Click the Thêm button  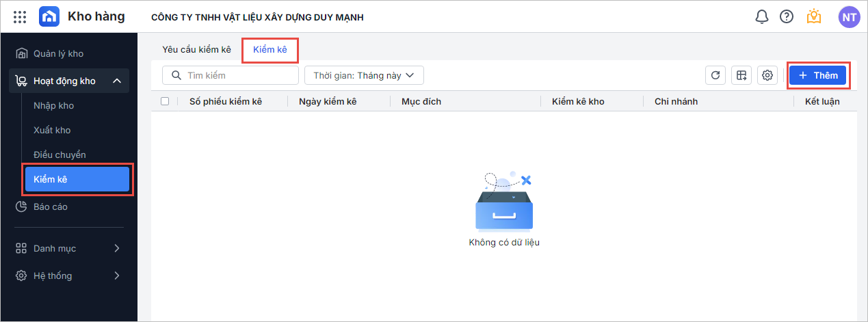click(817, 75)
